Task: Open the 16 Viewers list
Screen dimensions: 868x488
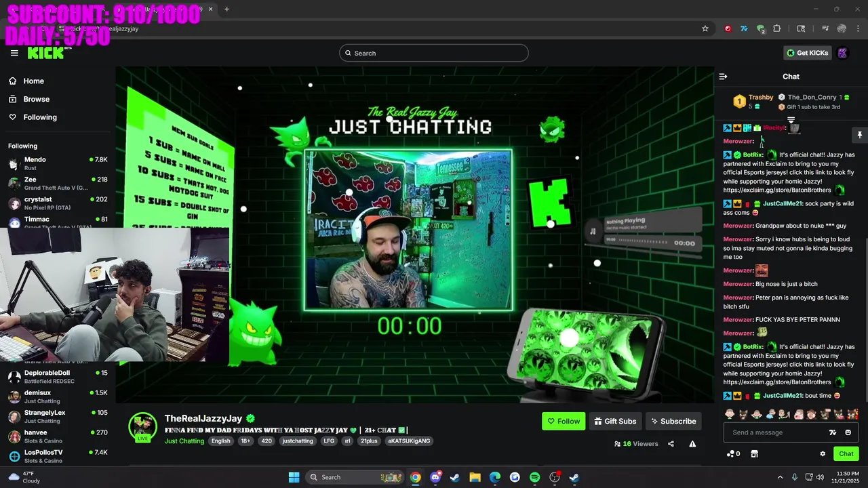Action: 636,444
